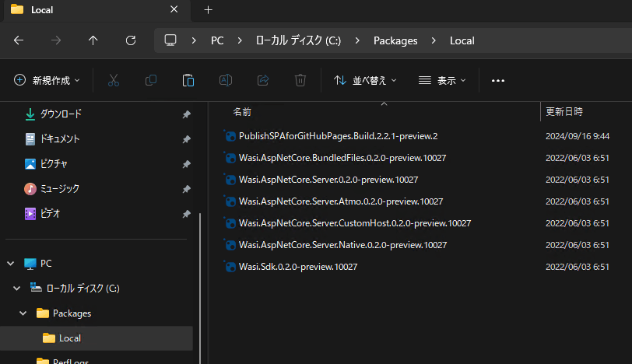Screen dimensions: 632x364
Task: Refresh the current folder view
Action: pyautogui.click(x=131, y=40)
